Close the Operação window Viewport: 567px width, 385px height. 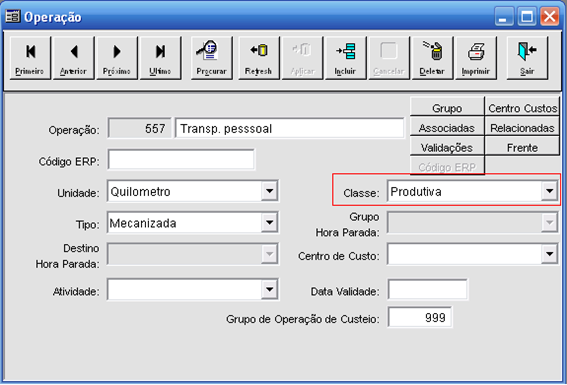(x=550, y=17)
